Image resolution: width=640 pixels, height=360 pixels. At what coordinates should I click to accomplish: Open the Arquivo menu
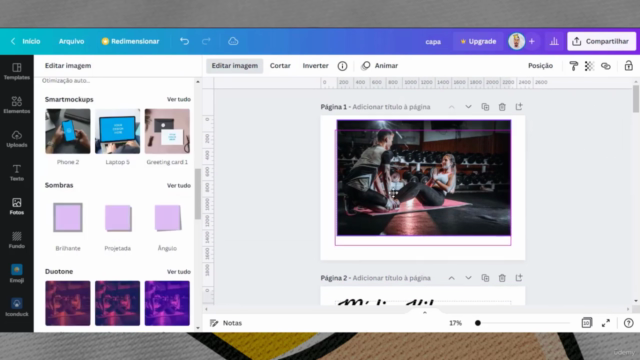point(71,41)
